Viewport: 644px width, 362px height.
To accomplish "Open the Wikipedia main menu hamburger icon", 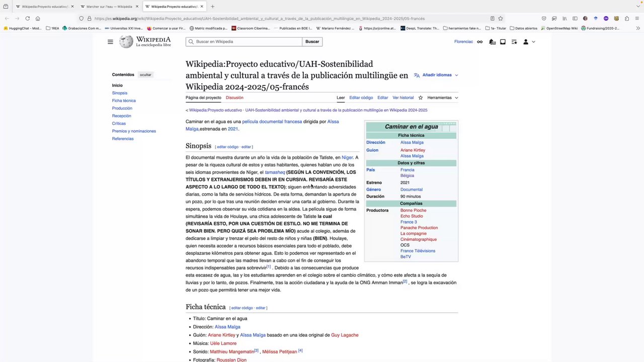I will click(110, 42).
